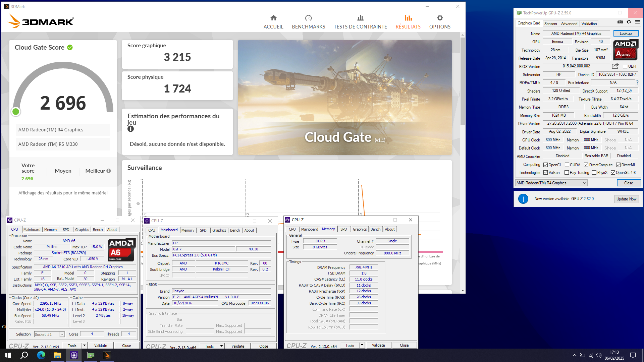Screen dimensions: 644x362
Task: Click the scrollbar down arrow in 3DMark
Action: (463, 291)
